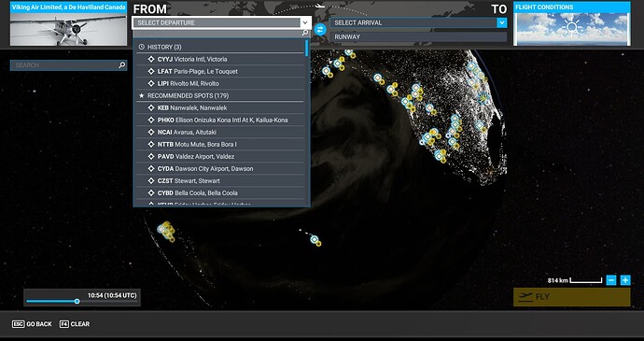This screenshot has width=644, height=341.
Task: Collapse the RECOMMENDED SPOTS (179) header
Action: coord(220,95)
